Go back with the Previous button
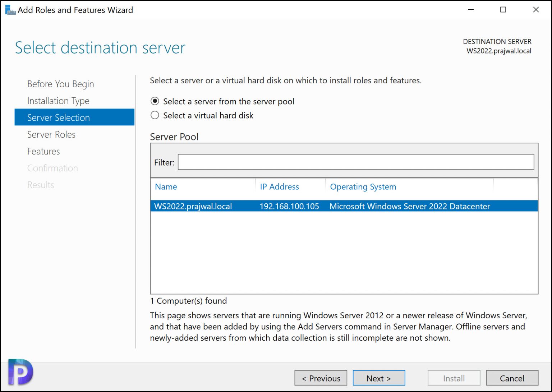552x392 pixels. (x=321, y=378)
